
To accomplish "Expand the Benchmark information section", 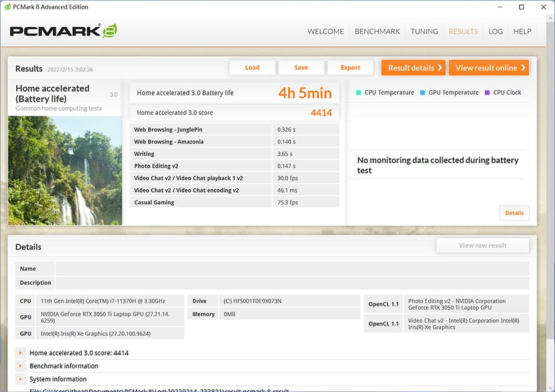I will (21, 366).
